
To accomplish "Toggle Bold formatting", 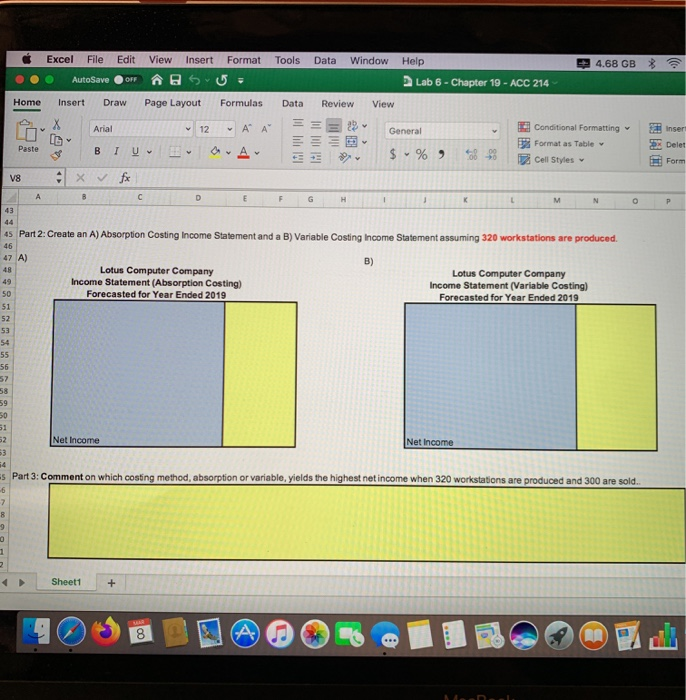I will 97,151.
